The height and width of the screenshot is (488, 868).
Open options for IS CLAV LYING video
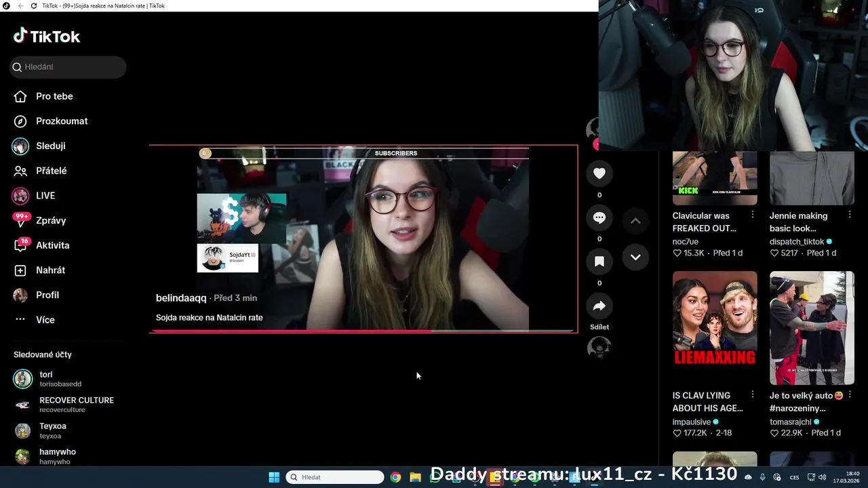click(752, 394)
